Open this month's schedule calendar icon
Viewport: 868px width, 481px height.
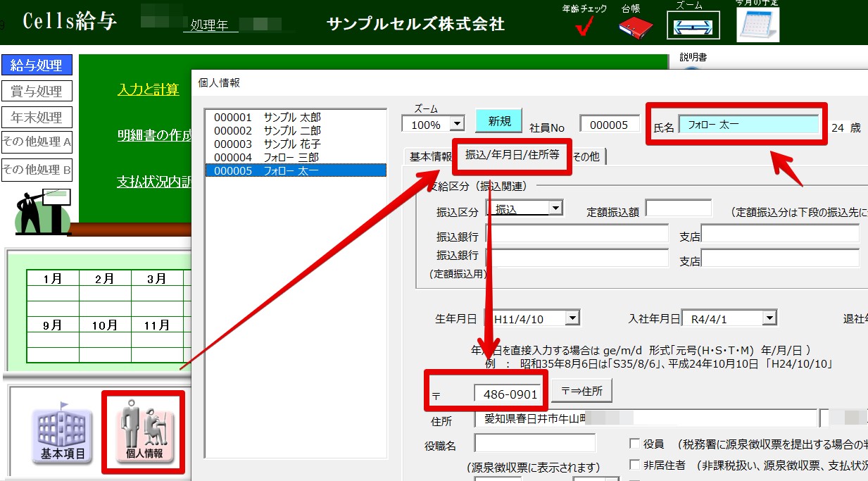coord(757,24)
